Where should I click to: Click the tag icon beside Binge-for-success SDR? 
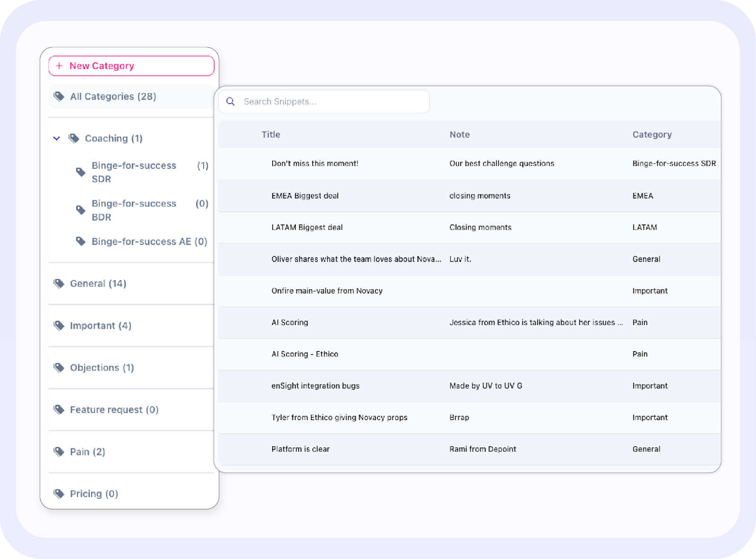pyautogui.click(x=81, y=172)
